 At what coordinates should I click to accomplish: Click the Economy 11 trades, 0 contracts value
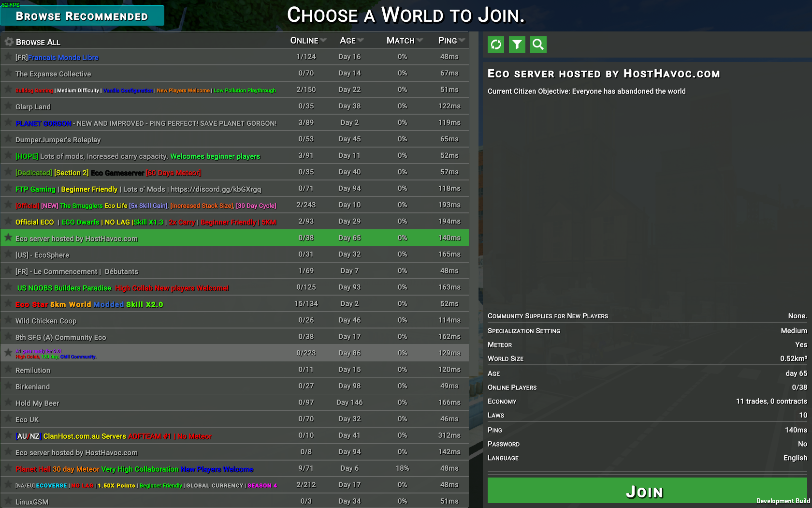coord(771,401)
